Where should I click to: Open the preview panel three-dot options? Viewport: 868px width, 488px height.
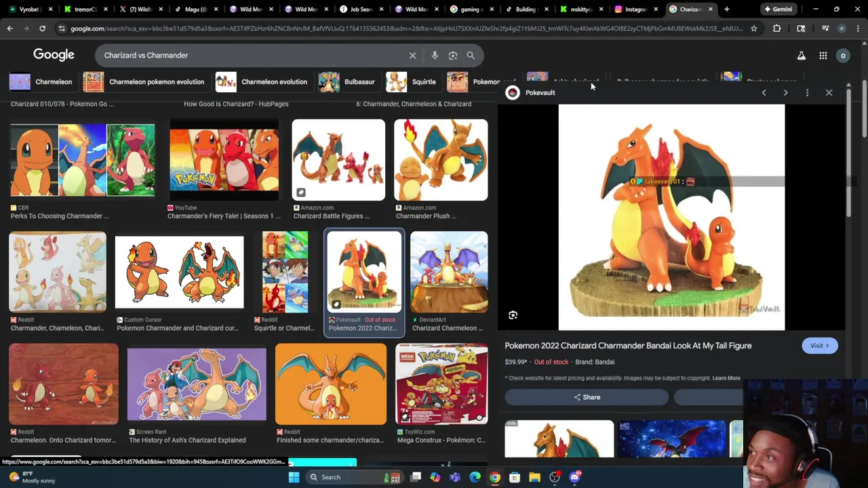pos(807,93)
